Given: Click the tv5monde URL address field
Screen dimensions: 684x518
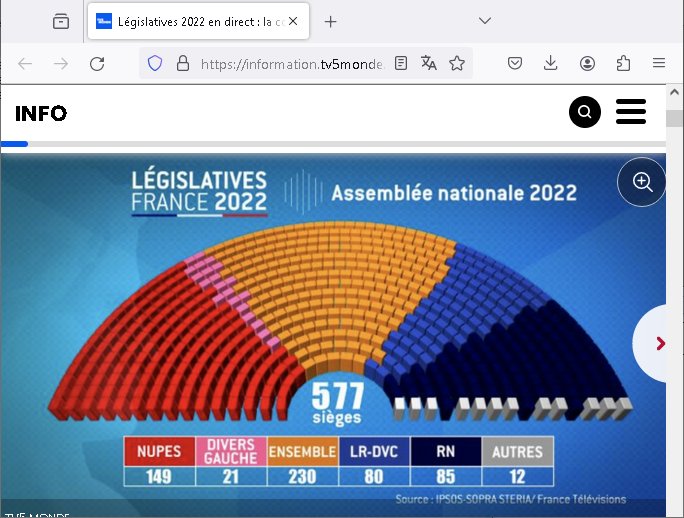Looking at the screenshot, I should click(291, 64).
